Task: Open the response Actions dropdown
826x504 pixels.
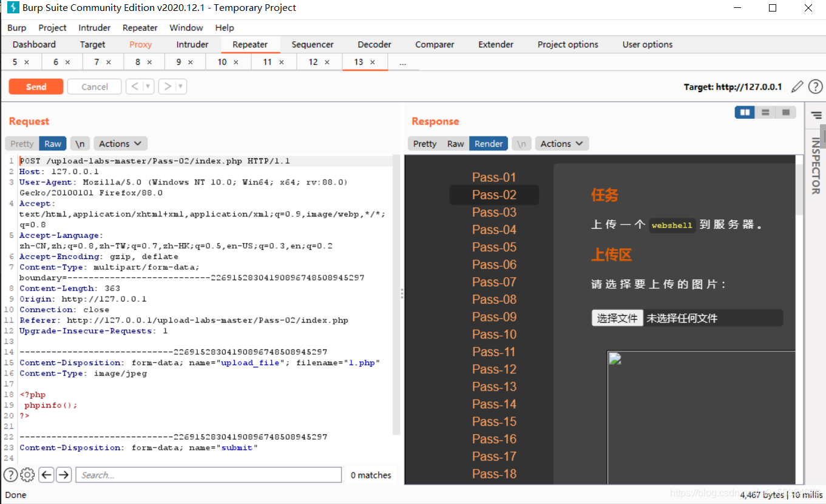Action: [x=562, y=144]
